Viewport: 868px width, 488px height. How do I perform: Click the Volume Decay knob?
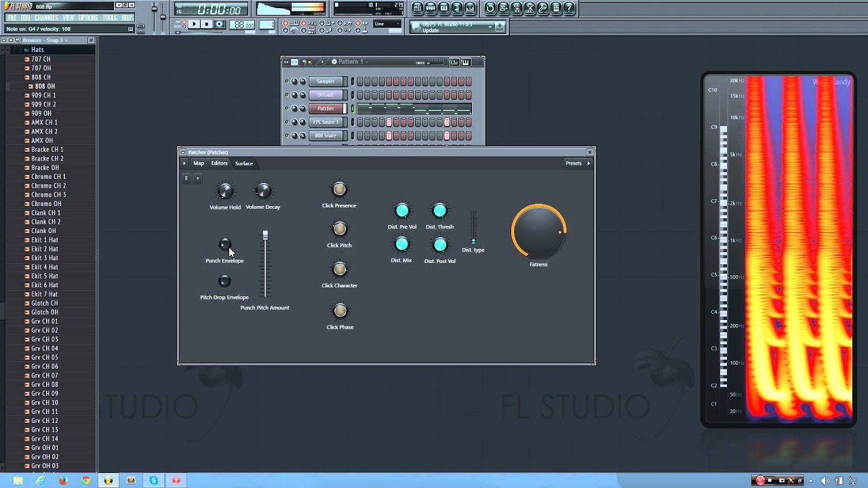pyautogui.click(x=262, y=191)
